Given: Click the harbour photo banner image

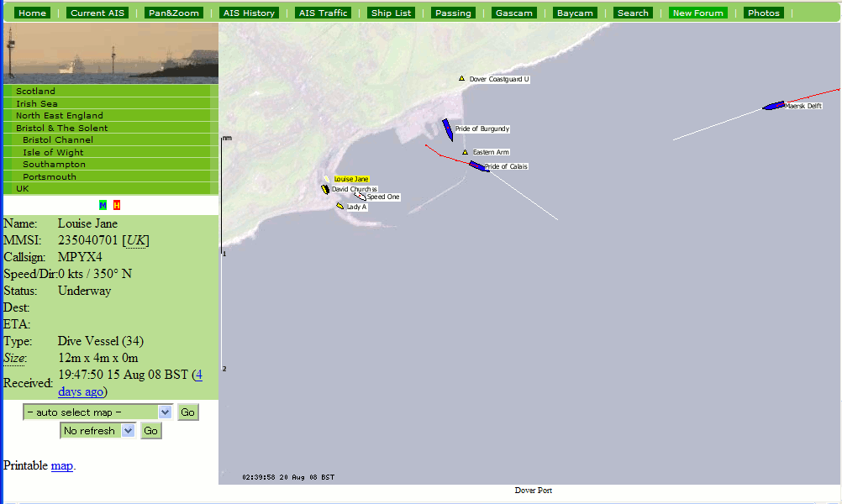Looking at the screenshot, I should [x=110, y=53].
